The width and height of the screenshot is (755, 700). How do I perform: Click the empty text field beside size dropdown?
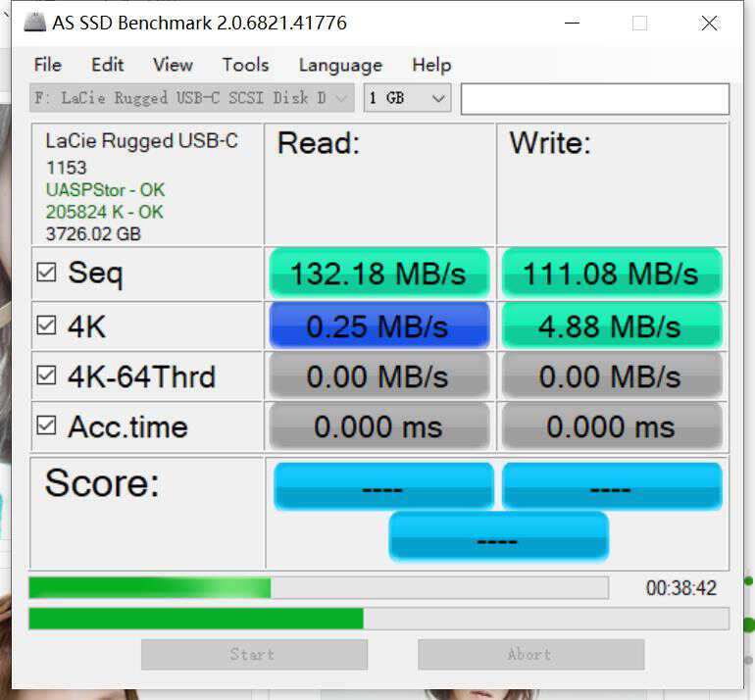pyautogui.click(x=595, y=99)
